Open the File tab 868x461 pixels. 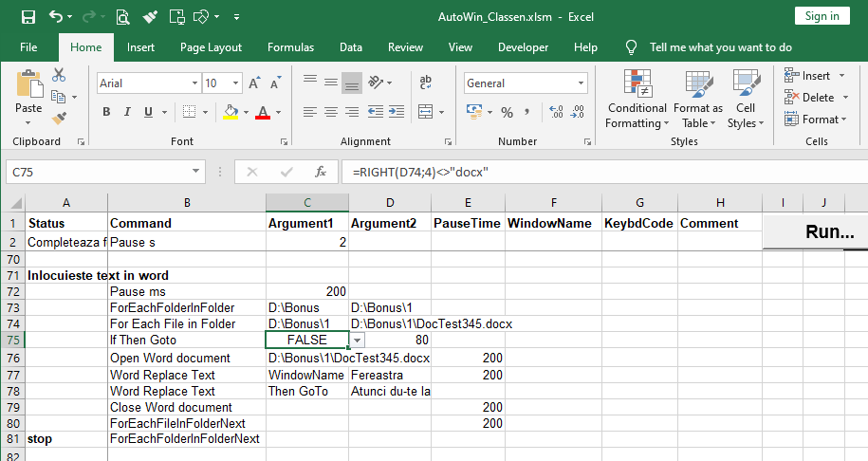tap(28, 47)
